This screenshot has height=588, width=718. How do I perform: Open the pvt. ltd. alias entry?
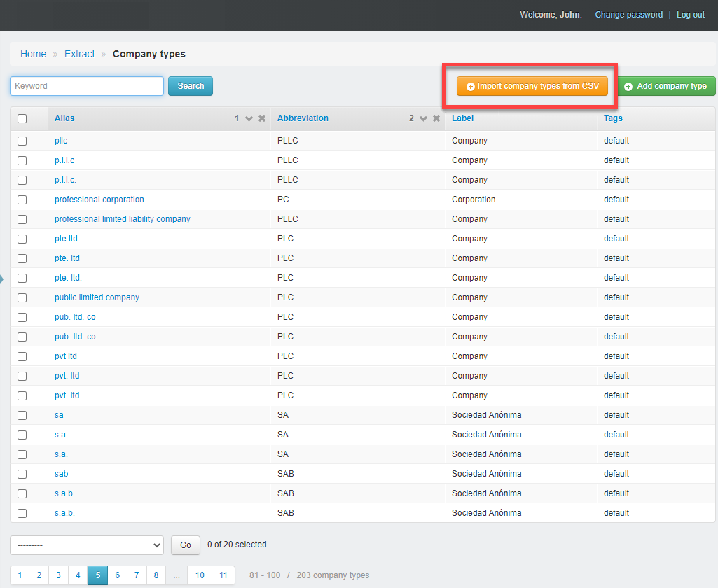click(x=68, y=395)
